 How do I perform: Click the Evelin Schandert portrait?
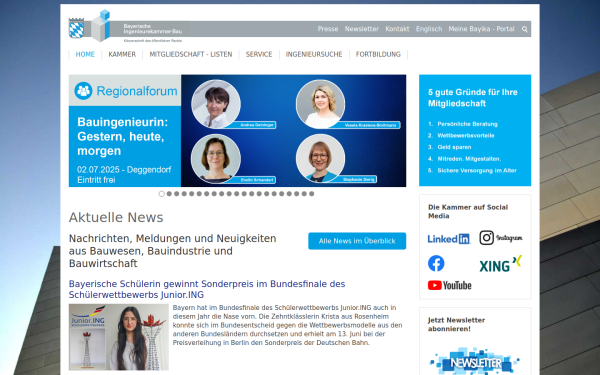(x=216, y=158)
